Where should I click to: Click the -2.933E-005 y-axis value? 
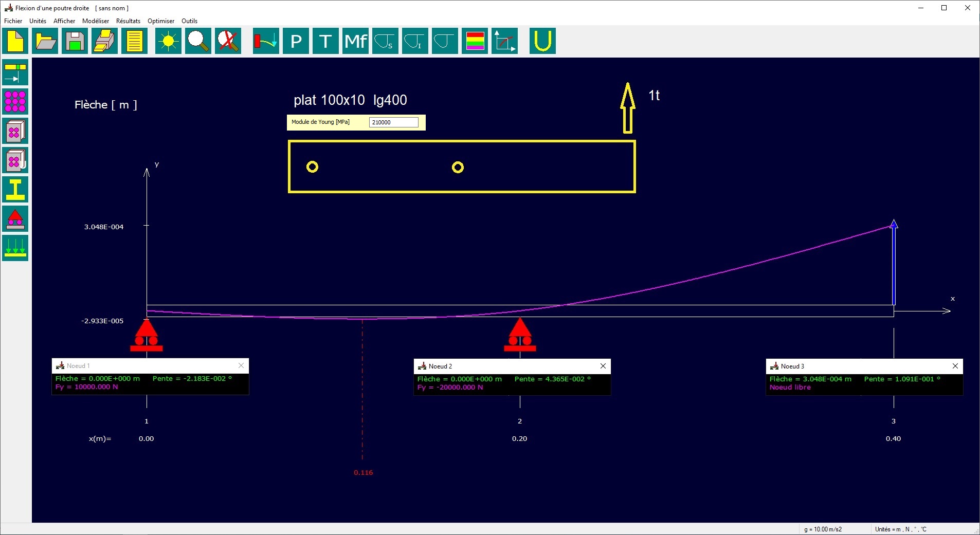click(x=102, y=321)
